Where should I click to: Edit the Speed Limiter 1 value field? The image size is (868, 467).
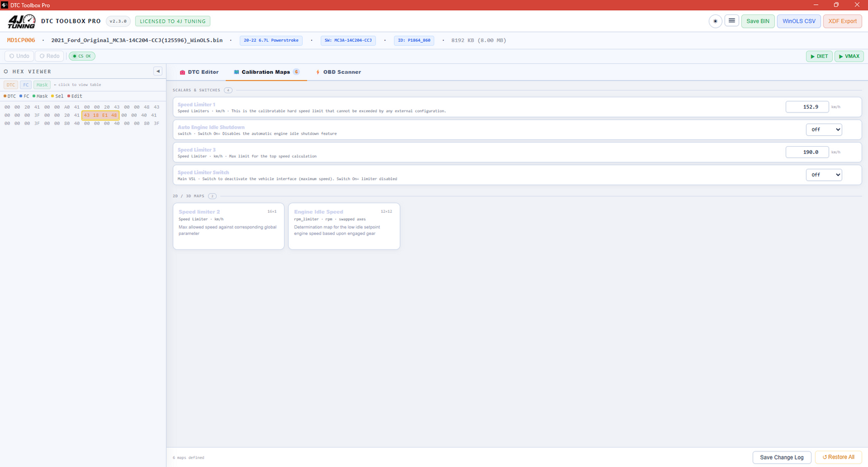pos(807,107)
